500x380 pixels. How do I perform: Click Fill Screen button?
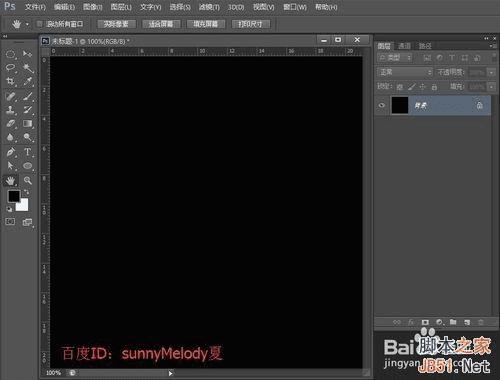206,24
